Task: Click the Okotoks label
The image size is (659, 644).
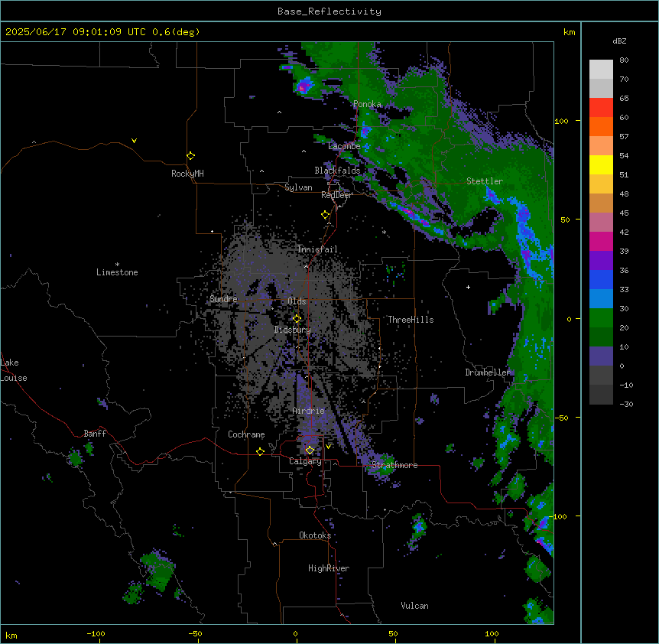Action: (x=315, y=535)
